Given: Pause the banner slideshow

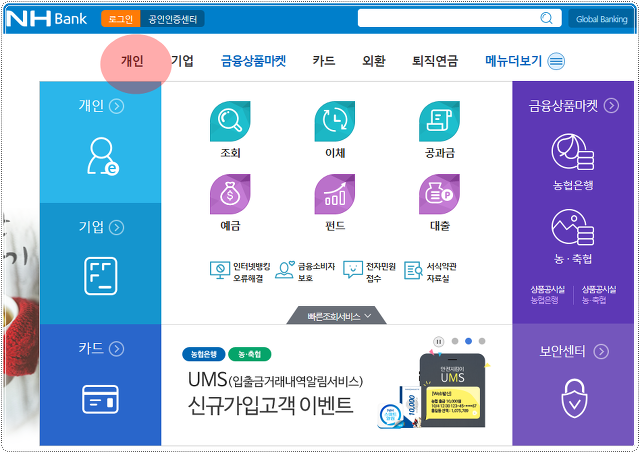Looking at the screenshot, I should [x=438, y=342].
